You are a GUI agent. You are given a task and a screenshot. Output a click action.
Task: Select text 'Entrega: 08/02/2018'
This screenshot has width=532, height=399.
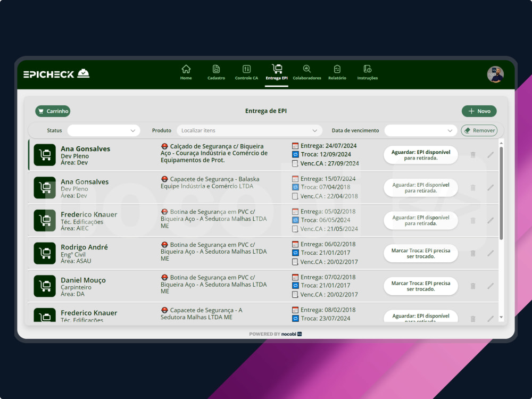click(x=328, y=310)
